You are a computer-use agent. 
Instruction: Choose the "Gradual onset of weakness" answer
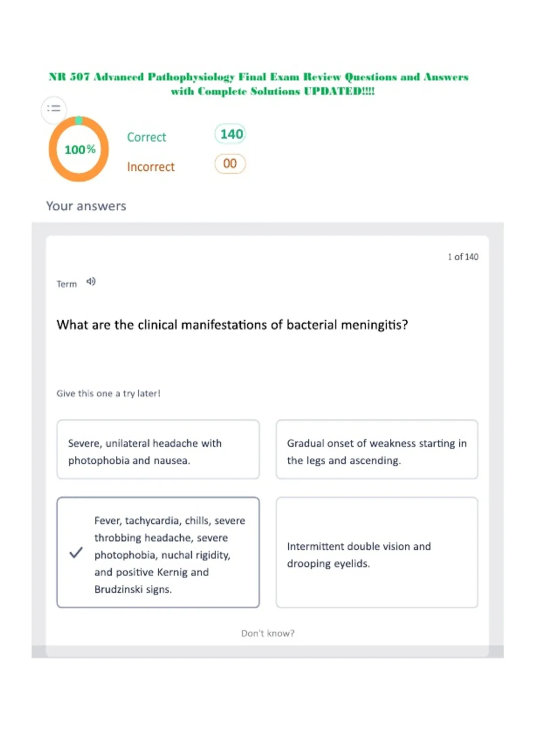(377, 449)
